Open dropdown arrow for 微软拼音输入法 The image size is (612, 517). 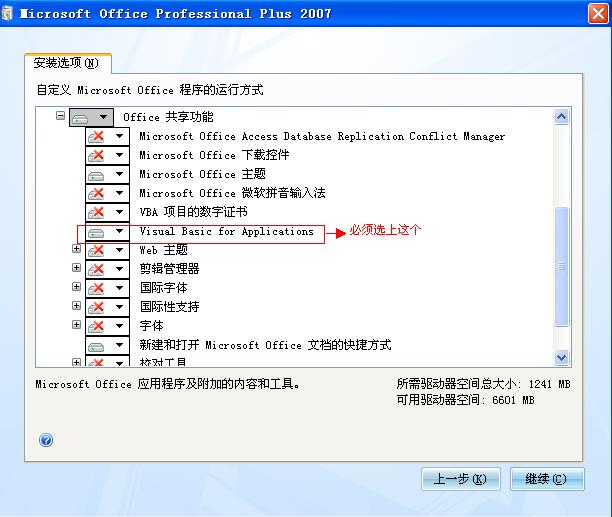coord(119,193)
